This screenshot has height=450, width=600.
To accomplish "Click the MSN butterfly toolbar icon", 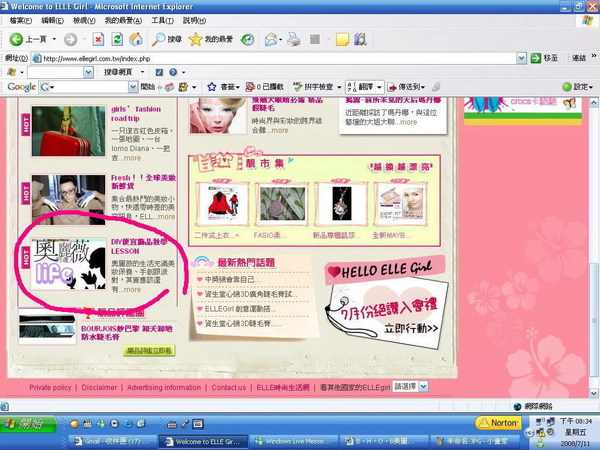I will click(x=11, y=72).
